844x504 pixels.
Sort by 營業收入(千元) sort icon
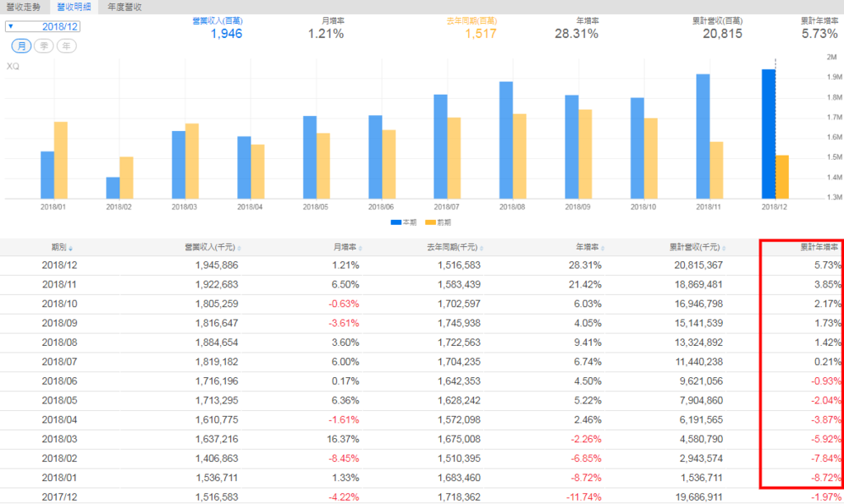[239, 249]
